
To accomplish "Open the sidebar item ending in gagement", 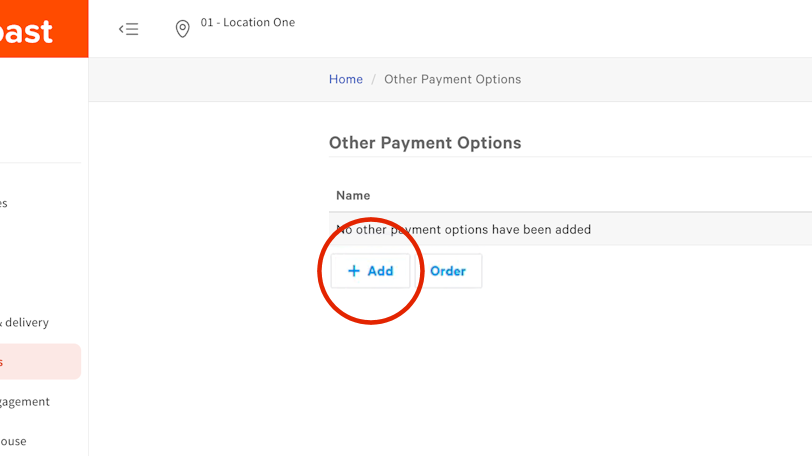I will pyautogui.click(x=25, y=401).
